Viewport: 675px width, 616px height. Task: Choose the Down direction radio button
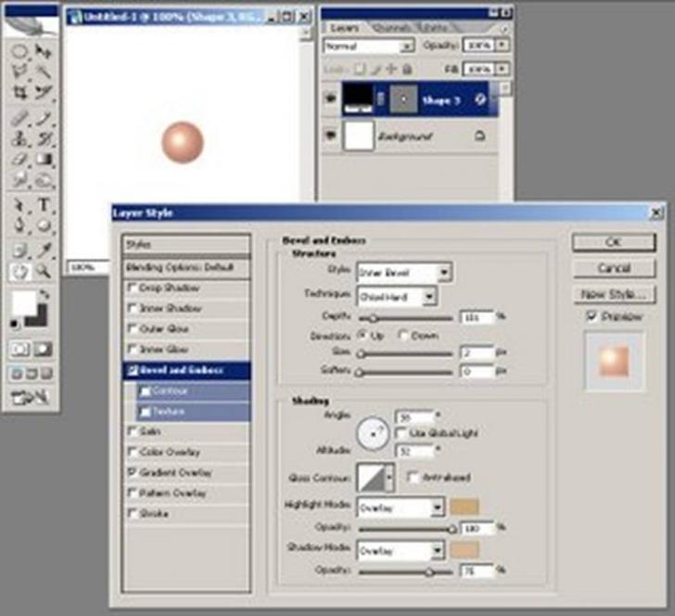click(x=403, y=335)
